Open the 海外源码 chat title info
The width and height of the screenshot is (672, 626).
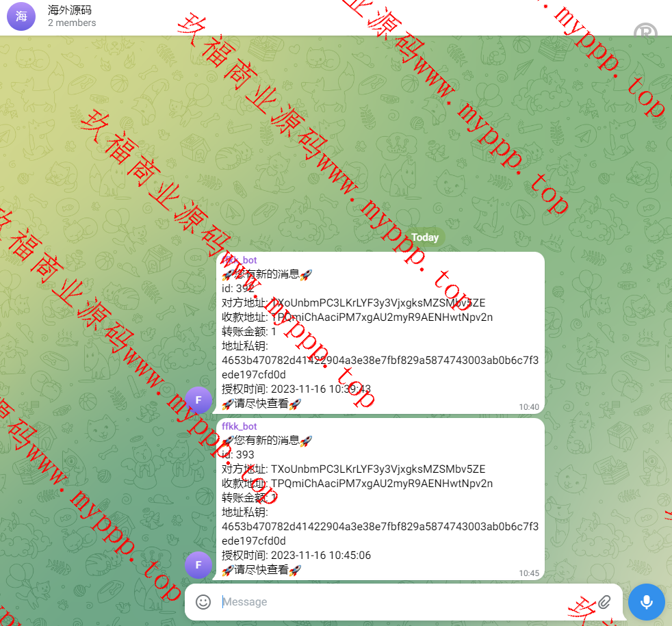click(70, 10)
